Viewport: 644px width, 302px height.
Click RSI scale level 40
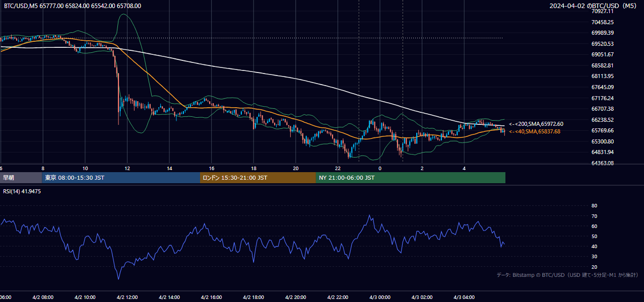click(594, 246)
